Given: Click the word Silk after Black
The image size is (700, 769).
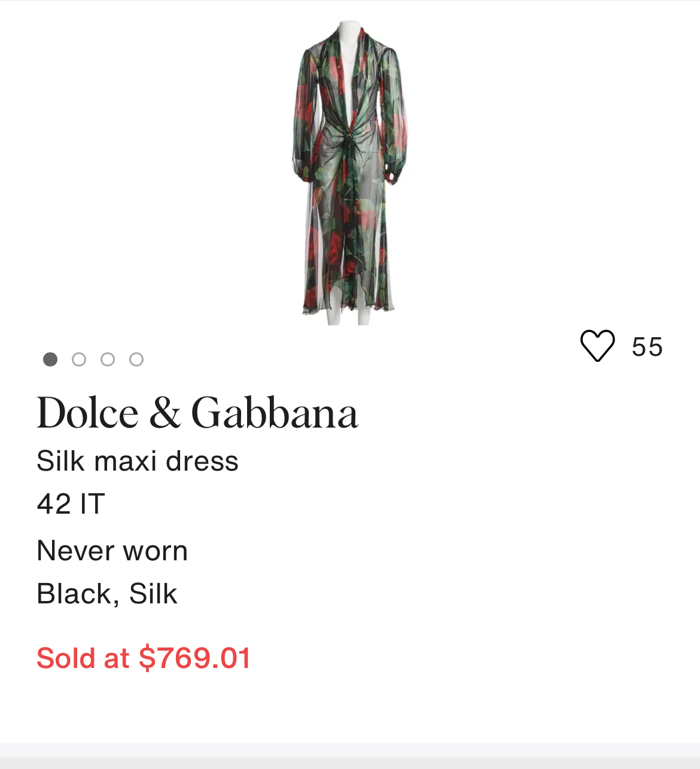Looking at the screenshot, I should point(153,594).
